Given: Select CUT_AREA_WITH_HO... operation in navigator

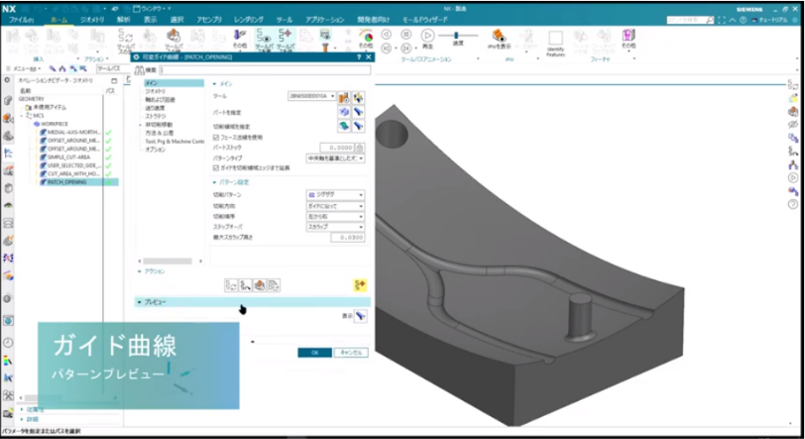Looking at the screenshot, I should pos(73,174).
